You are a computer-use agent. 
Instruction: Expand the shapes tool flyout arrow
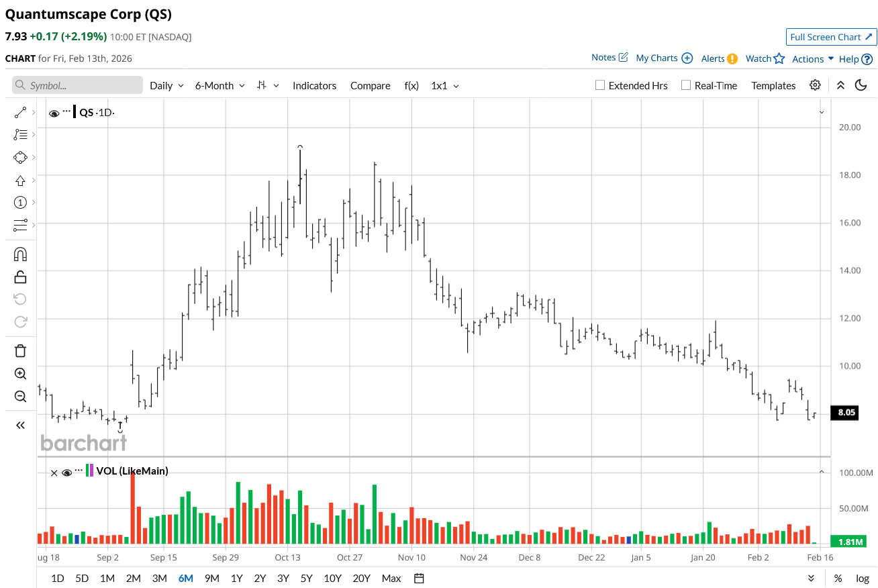(34, 157)
